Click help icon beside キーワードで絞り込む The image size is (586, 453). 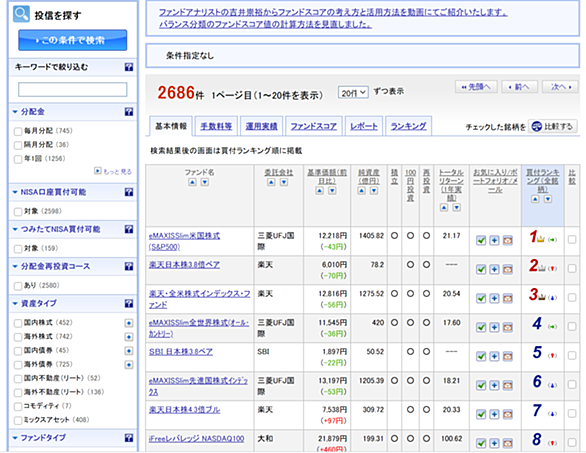click(x=129, y=67)
